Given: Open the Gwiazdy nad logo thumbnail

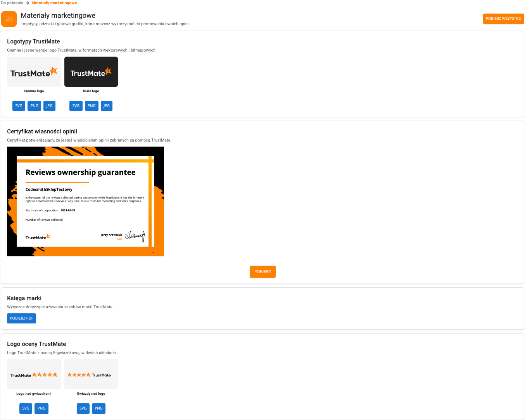Looking at the screenshot, I should point(91,374).
